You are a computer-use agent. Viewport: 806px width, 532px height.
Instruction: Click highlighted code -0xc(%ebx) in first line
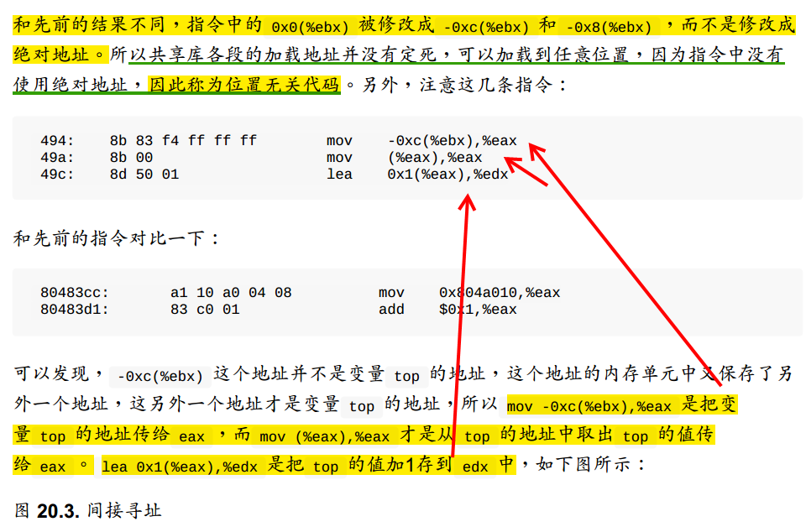[486, 27]
